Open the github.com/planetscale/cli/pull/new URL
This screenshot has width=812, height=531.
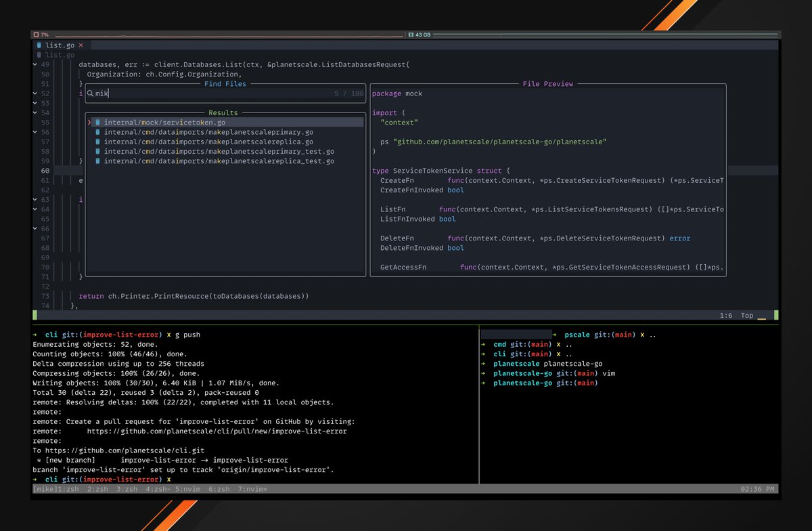tap(217, 431)
